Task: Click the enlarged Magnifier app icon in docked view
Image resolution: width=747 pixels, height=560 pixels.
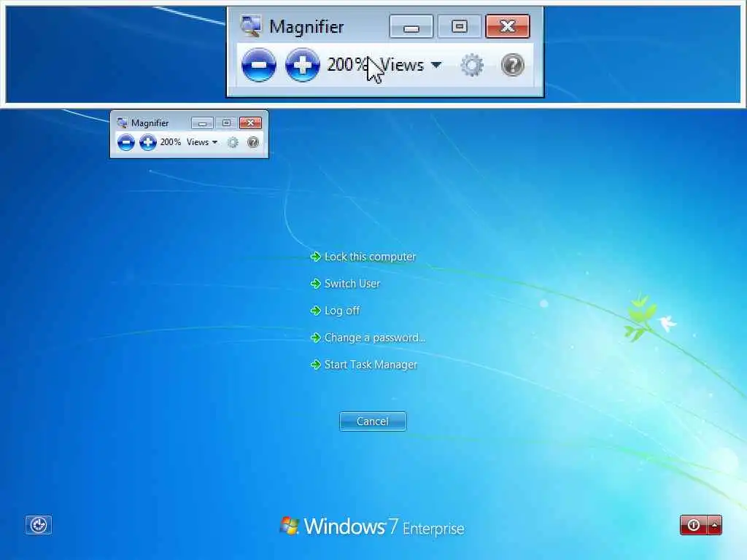Action: coord(251,26)
